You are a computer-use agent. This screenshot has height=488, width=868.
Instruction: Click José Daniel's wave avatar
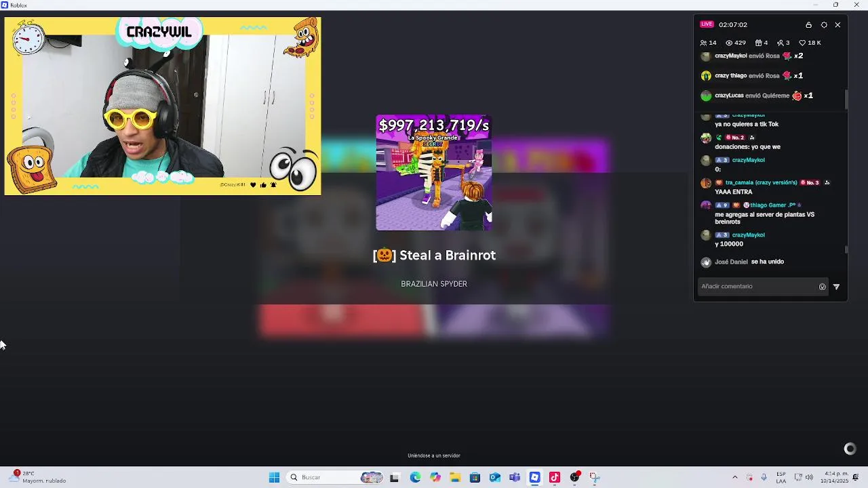pos(706,262)
